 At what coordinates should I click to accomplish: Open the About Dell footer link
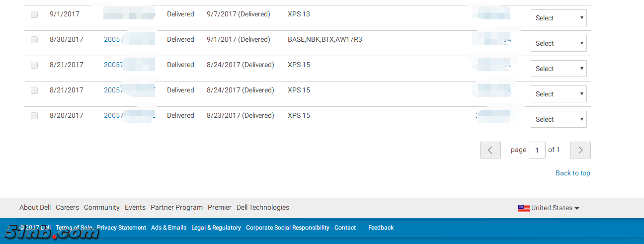35,208
